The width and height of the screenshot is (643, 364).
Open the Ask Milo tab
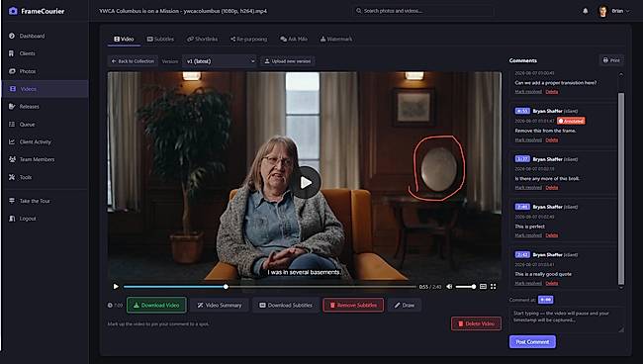pyautogui.click(x=294, y=39)
